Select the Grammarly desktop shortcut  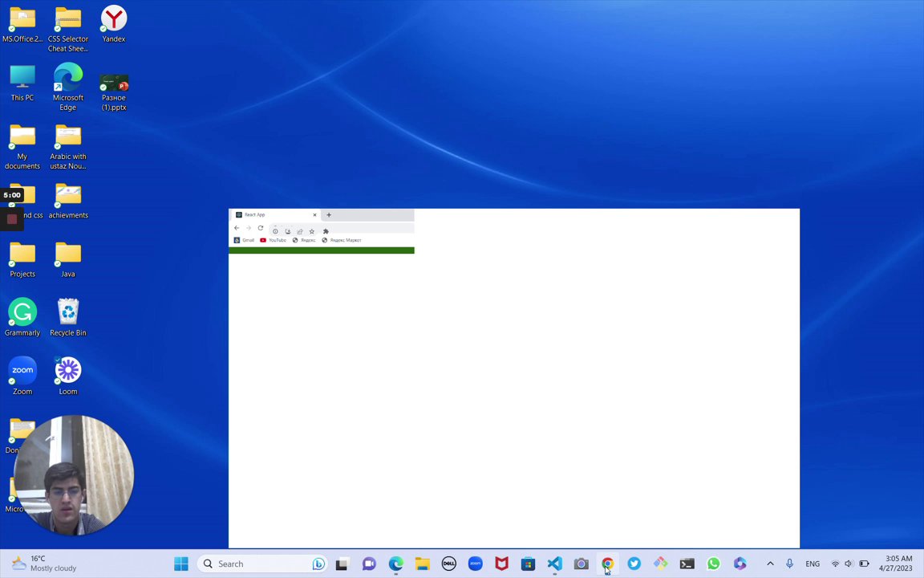(x=22, y=317)
